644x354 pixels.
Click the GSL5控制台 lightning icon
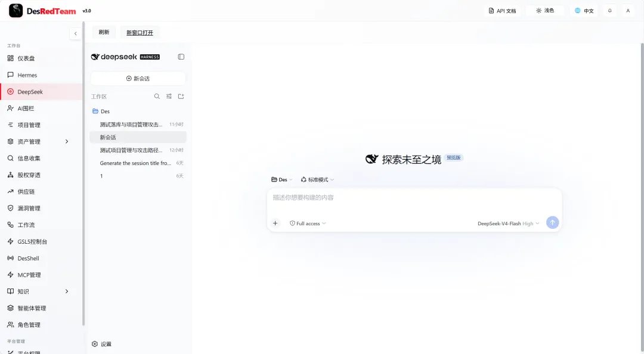(11, 241)
